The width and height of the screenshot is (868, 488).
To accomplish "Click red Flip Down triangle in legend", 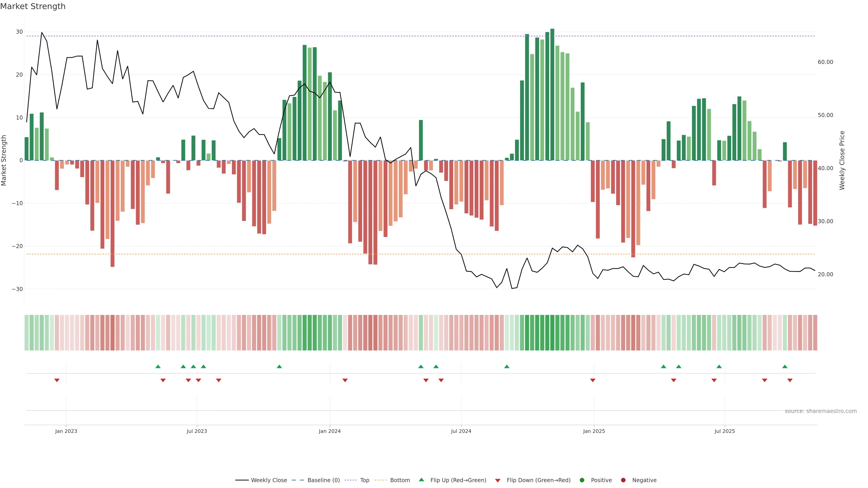I will point(498,481).
